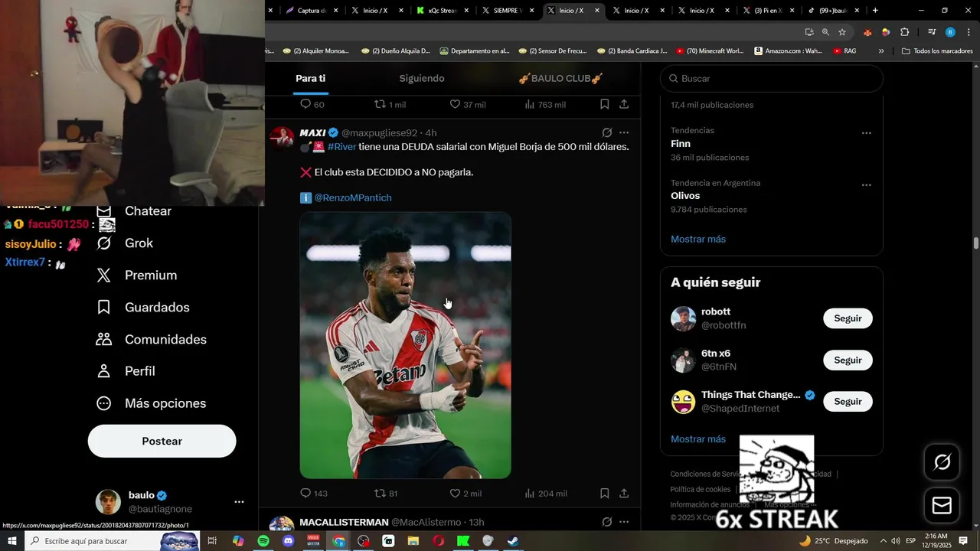This screenshot has height=551, width=980.
Task: Open Premium in the X sidebar
Action: [x=136, y=275]
